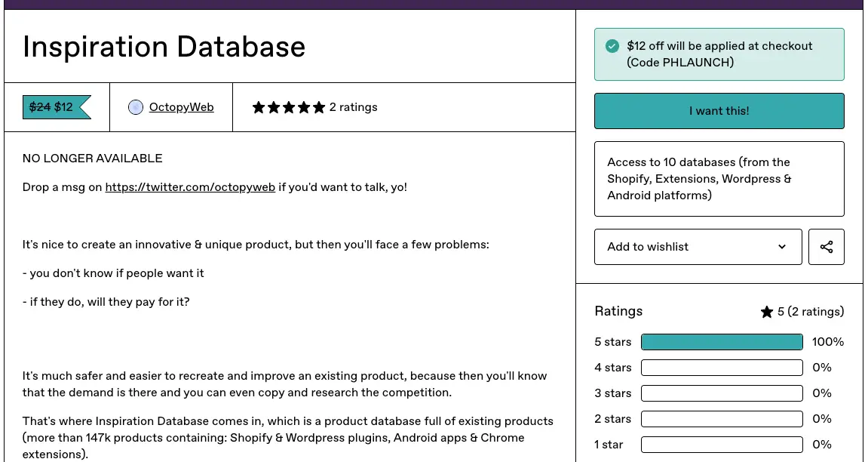
Task: Click the star icon beside 5 (2 ratings)
Action: coord(767,312)
